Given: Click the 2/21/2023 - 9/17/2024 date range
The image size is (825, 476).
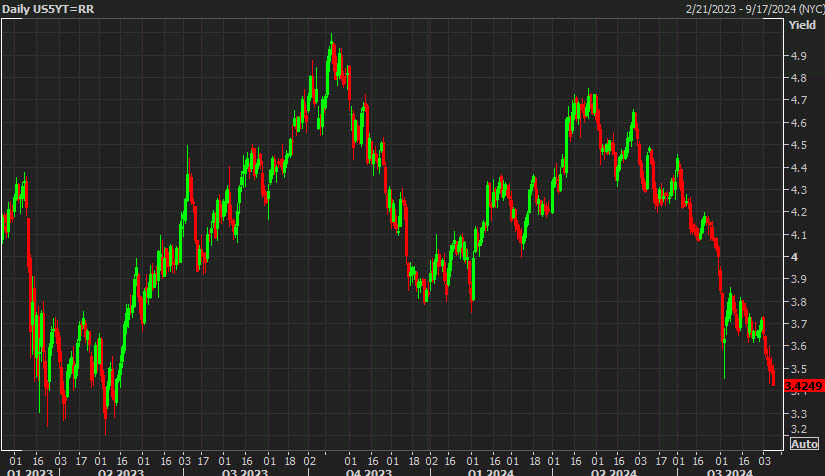Looking at the screenshot, I should 755,9.
